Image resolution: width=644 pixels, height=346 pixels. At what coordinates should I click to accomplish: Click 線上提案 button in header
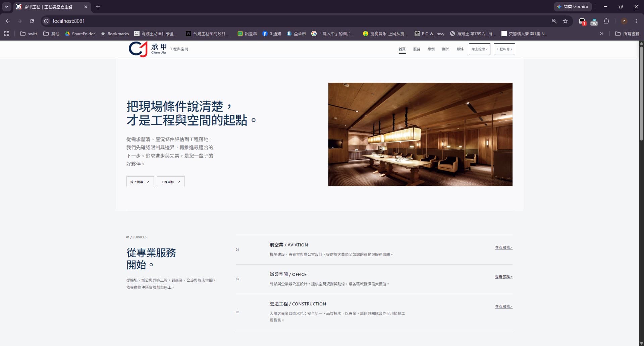click(480, 49)
